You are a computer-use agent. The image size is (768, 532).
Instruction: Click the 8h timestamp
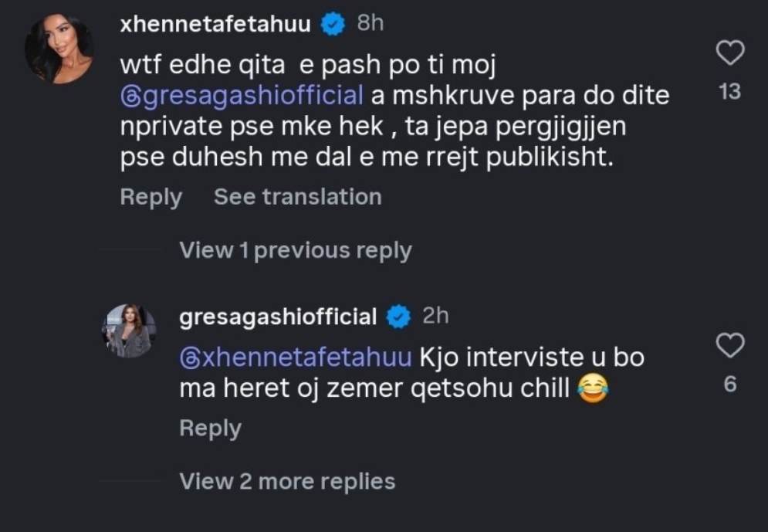(370, 24)
